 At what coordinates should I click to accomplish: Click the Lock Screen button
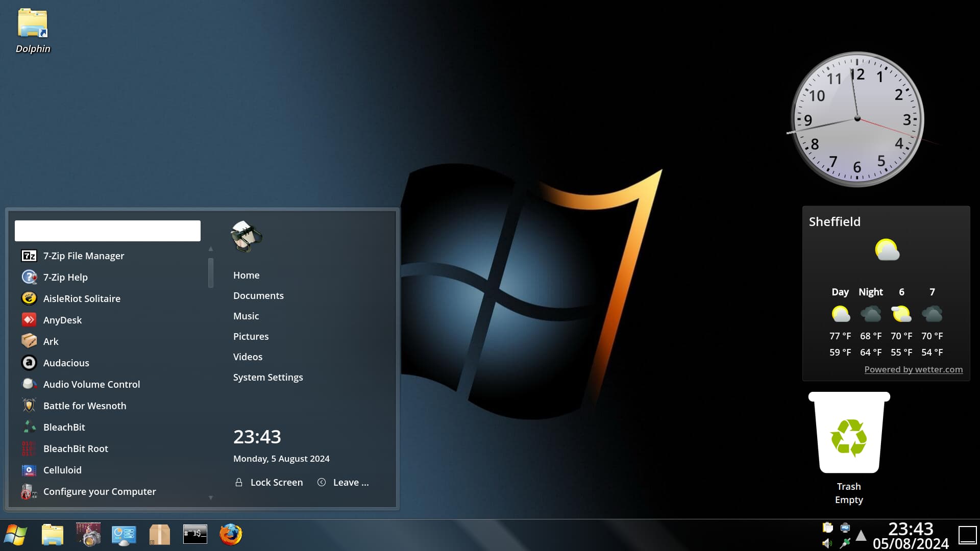[x=269, y=482]
